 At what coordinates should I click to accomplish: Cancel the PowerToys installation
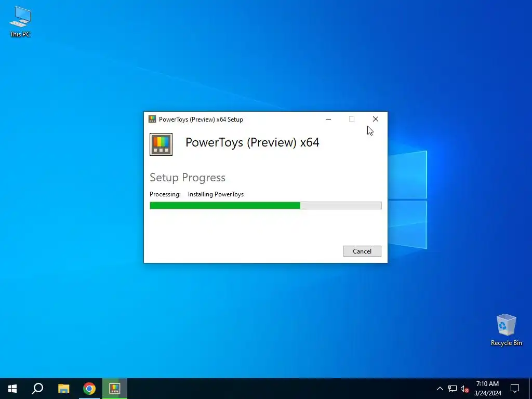point(362,251)
